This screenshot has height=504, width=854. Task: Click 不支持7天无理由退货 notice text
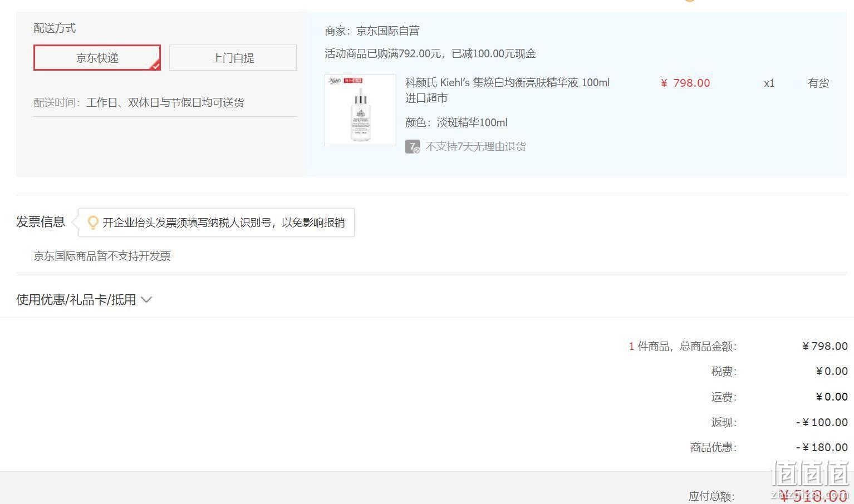(476, 147)
